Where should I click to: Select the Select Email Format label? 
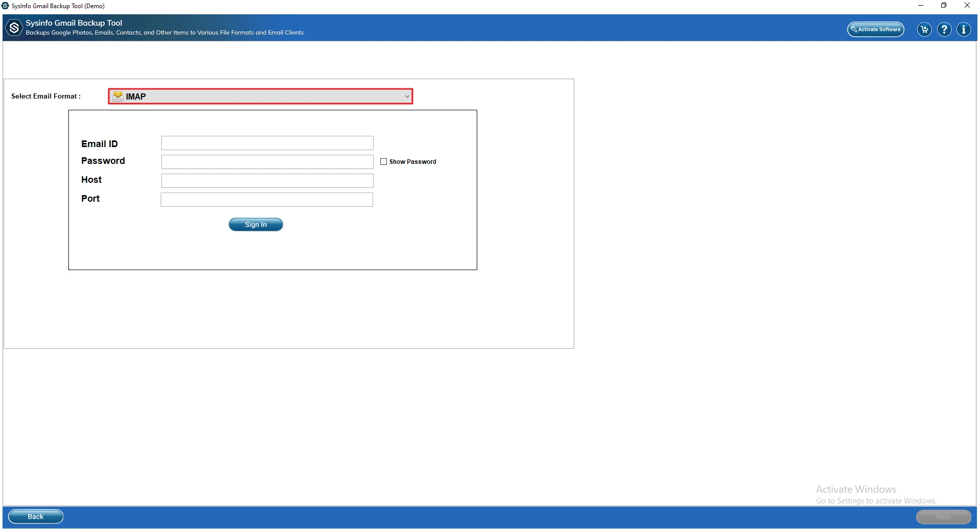45,96
